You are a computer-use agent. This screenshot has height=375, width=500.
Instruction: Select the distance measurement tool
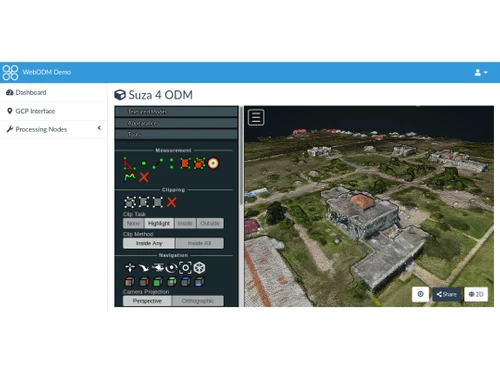coord(158,163)
